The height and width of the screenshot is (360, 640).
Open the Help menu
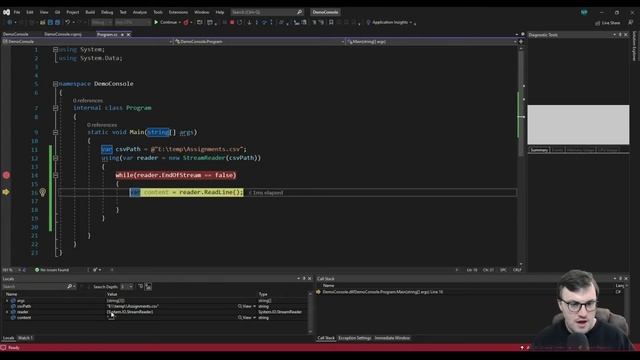click(220, 12)
